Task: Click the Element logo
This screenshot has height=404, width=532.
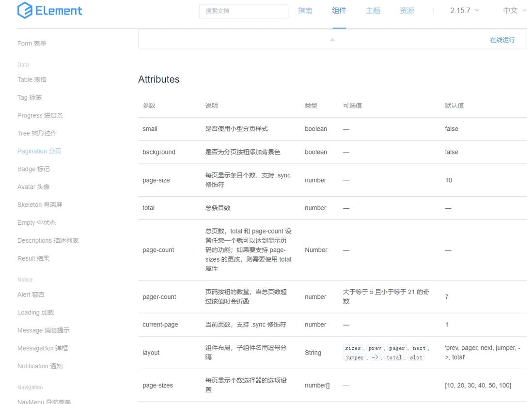Action: 49,11
